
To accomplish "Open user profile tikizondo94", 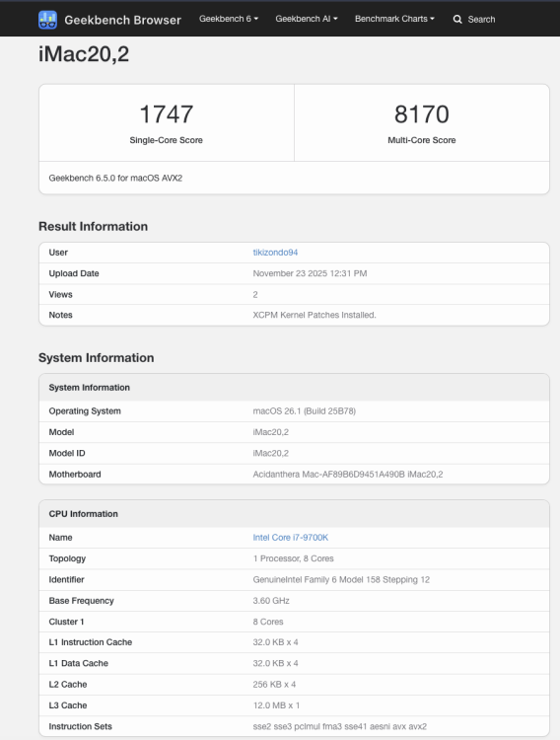I will (x=275, y=253).
